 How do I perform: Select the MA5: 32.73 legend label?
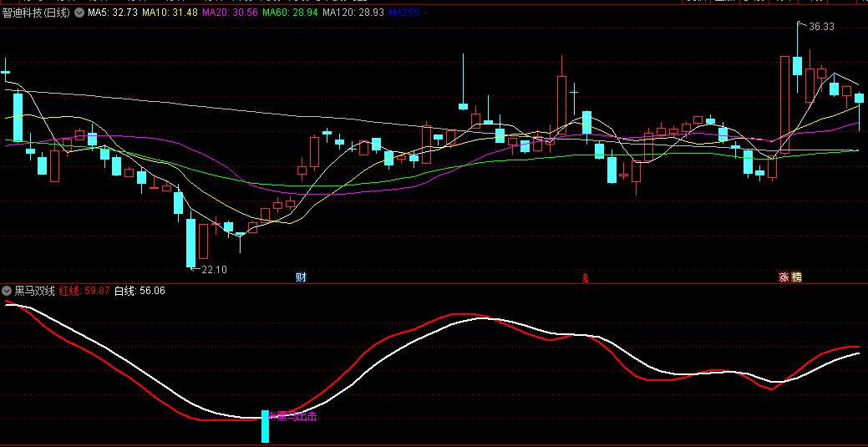point(113,13)
